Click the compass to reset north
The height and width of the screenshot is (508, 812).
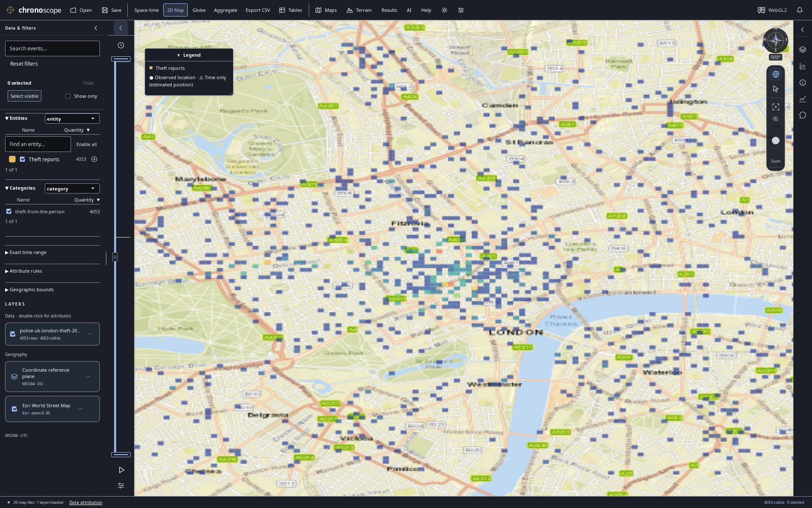pos(776,41)
